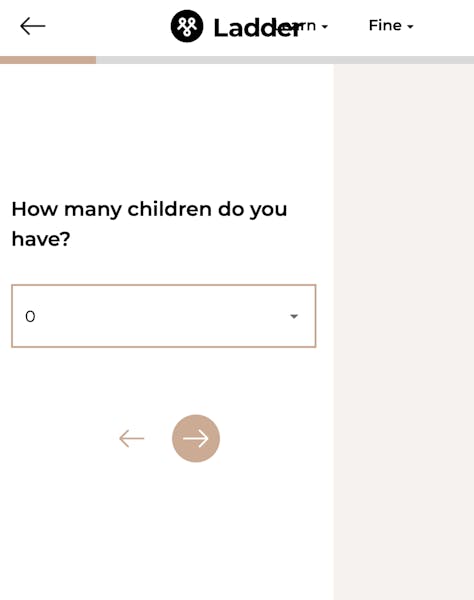Click the round Ladder logo icon

(x=187, y=26)
